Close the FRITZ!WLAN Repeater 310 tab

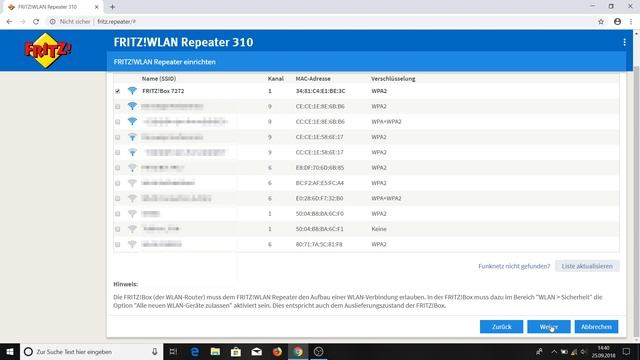(96, 7)
